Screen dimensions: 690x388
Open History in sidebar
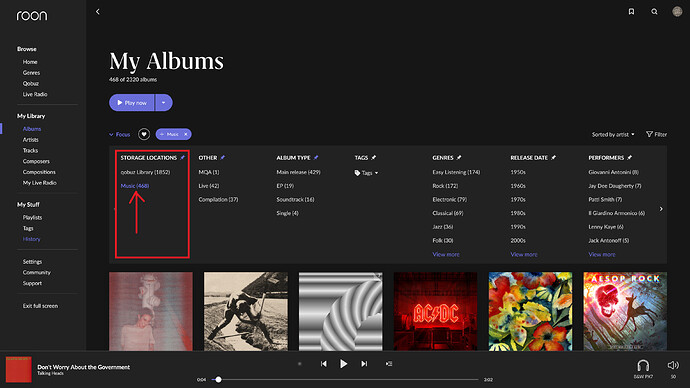pos(31,239)
